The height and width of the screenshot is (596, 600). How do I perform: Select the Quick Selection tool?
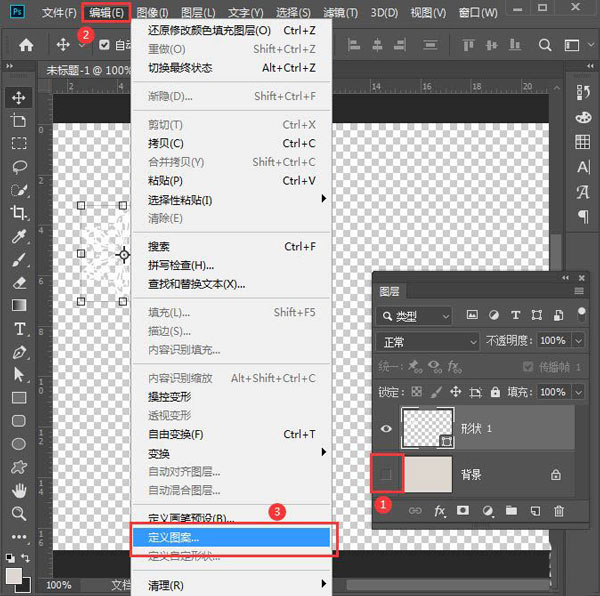click(x=19, y=190)
